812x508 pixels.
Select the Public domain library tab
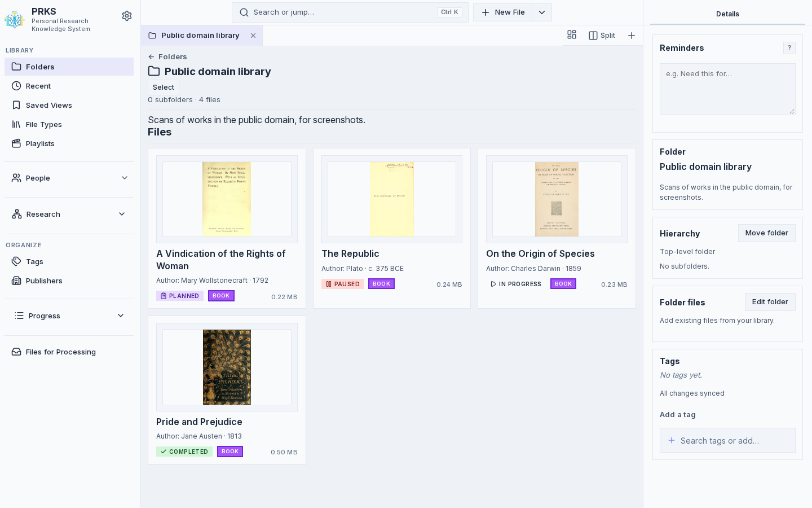(x=200, y=36)
